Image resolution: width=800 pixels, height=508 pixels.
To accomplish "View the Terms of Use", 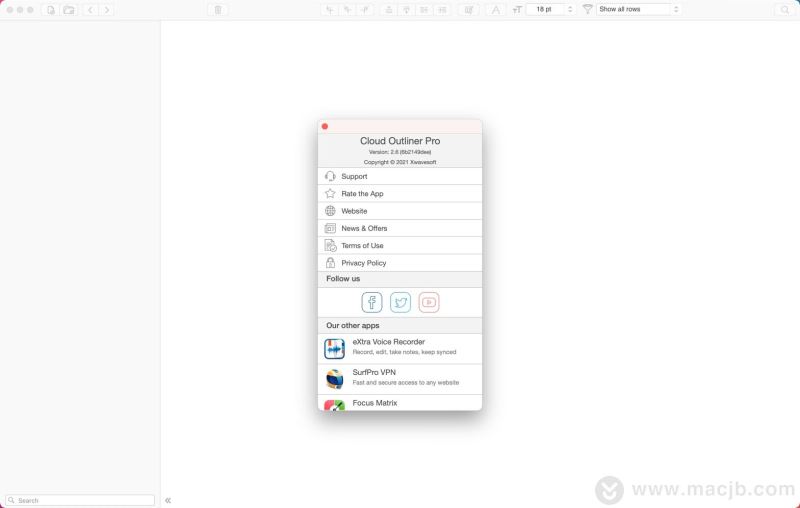I will (400, 245).
